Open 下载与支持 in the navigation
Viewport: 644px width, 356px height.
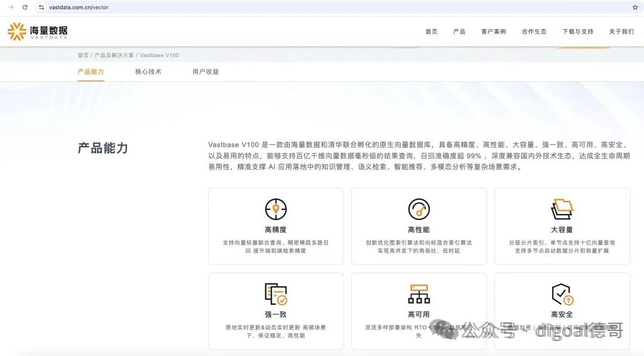[x=577, y=32]
